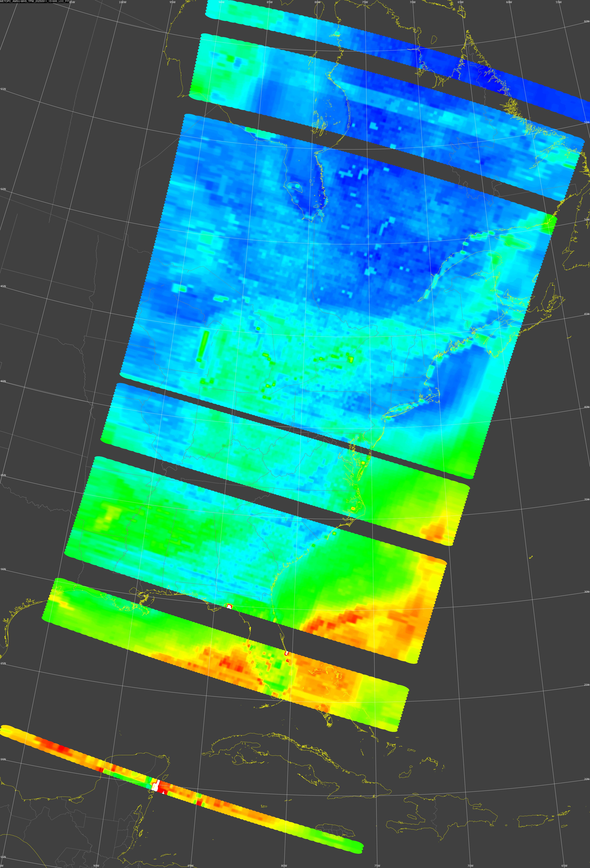This screenshot has width=590, height=868.
Task: Click the 80W label on the top edge
Action: [x=317, y=2]
